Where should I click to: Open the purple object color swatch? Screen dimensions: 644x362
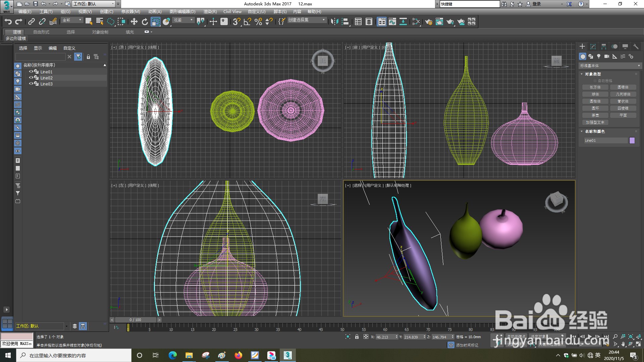click(x=632, y=140)
